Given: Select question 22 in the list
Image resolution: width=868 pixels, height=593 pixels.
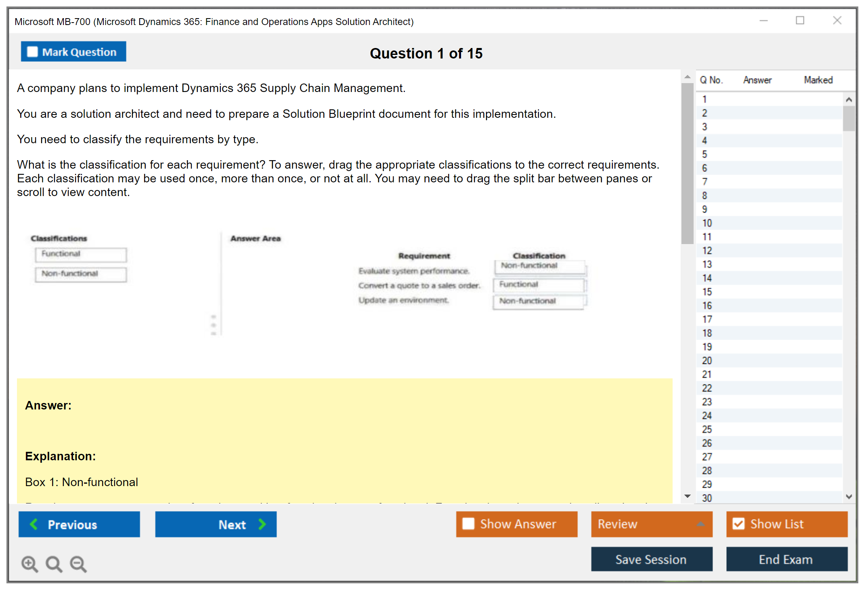Looking at the screenshot, I should [x=707, y=388].
